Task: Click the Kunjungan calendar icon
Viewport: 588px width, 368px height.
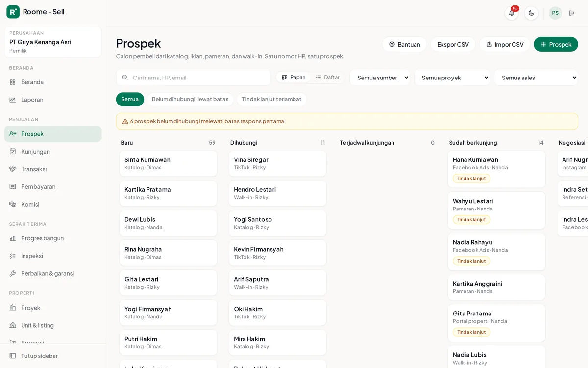Action: click(x=13, y=152)
